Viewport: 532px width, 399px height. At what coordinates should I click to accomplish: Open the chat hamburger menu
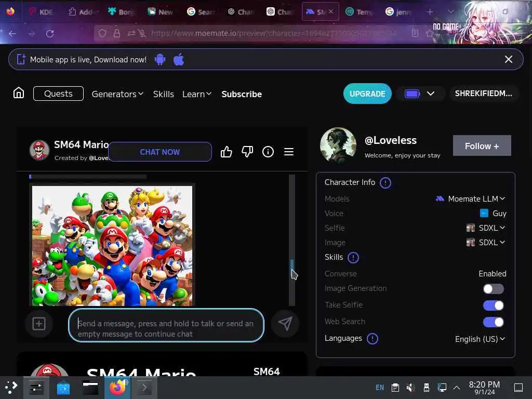[x=289, y=152]
